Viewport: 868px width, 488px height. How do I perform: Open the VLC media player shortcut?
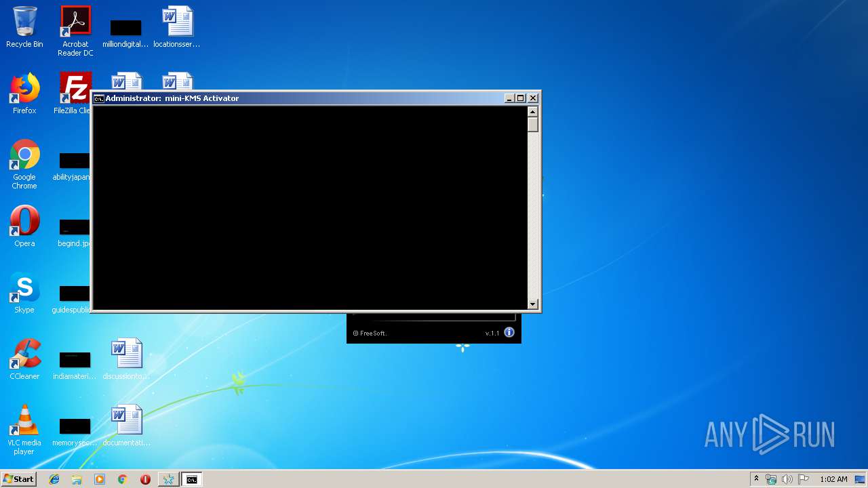coord(24,430)
